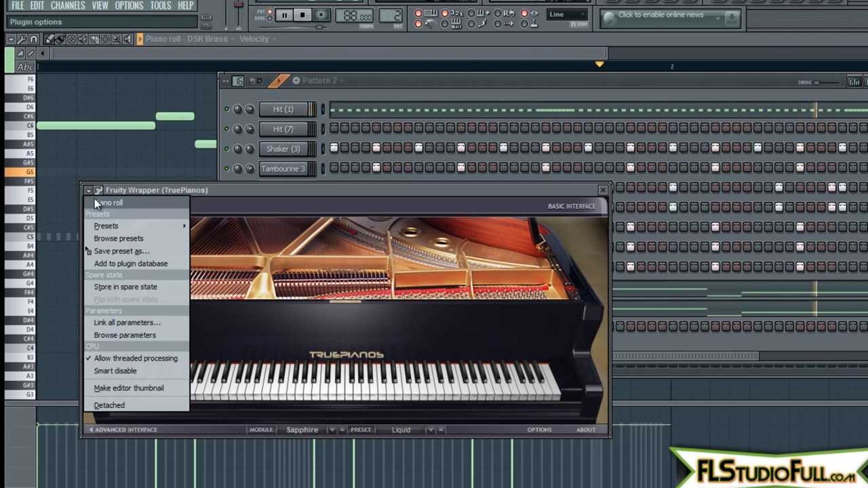Open the CHANNELS menu
The height and width of the screenshot is (488, 868).
[68, 5]
